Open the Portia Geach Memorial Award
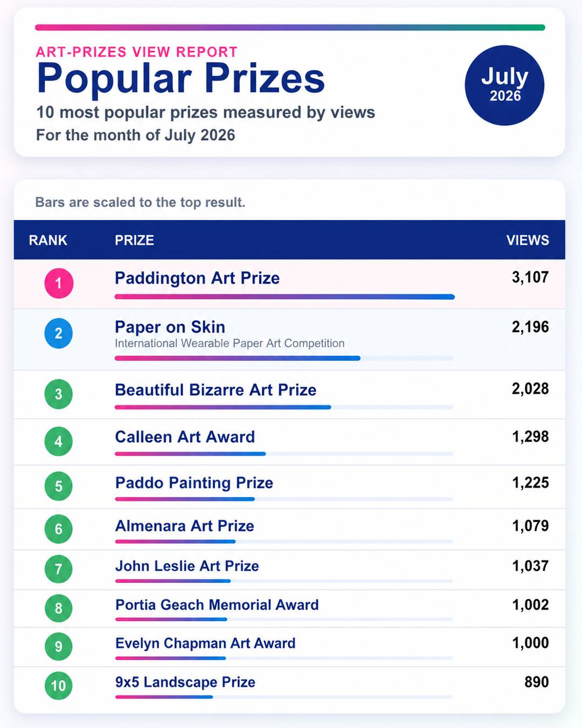Screen dimensions: 582x728 [217, 605]
